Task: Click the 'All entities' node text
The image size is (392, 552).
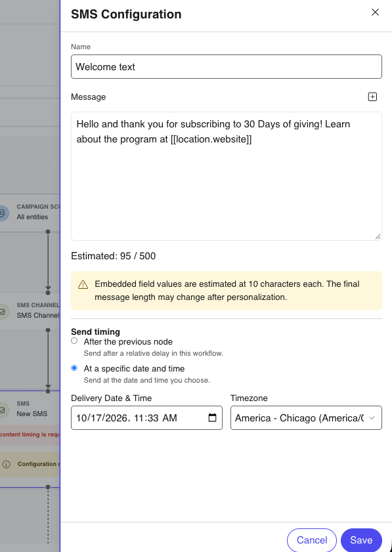Action: pos(32,217)
